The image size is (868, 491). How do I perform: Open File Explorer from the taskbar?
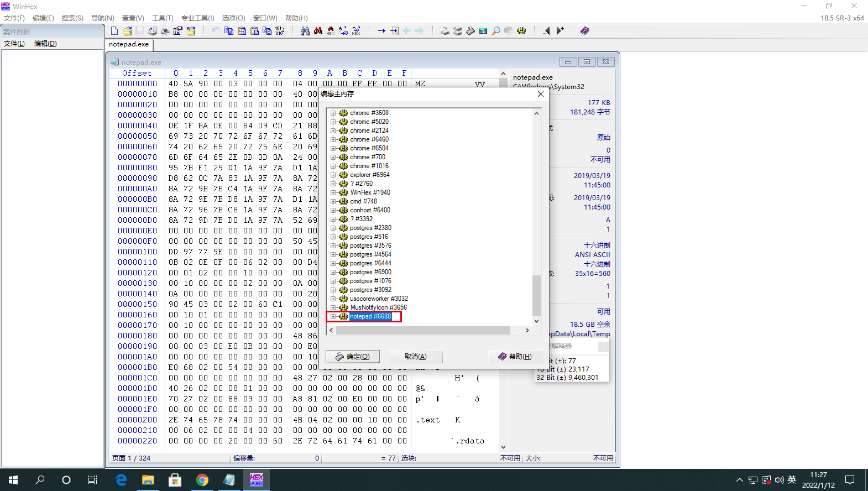tap(148, 480)
